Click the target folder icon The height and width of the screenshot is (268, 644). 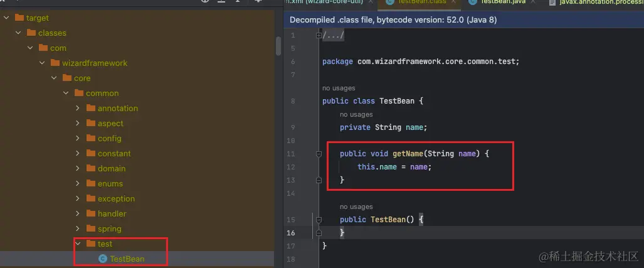[x=19, y=18]
